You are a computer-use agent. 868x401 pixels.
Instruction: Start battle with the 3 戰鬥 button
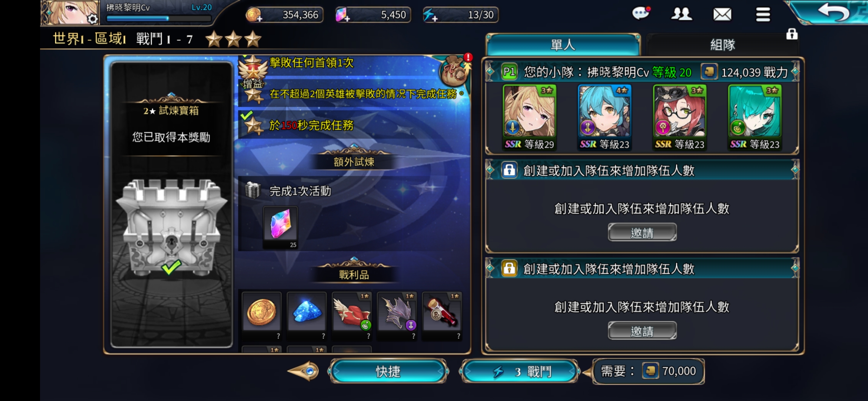point(519,371)
